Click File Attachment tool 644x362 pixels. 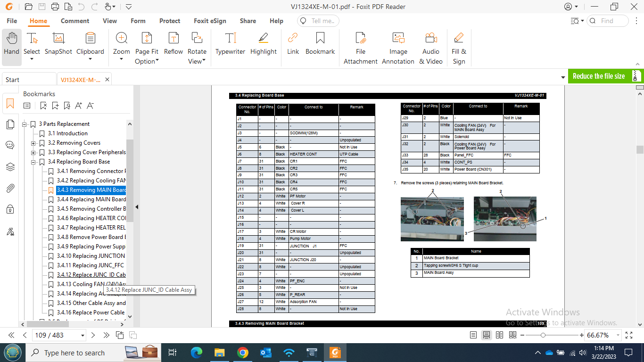(x=361, y=48)
